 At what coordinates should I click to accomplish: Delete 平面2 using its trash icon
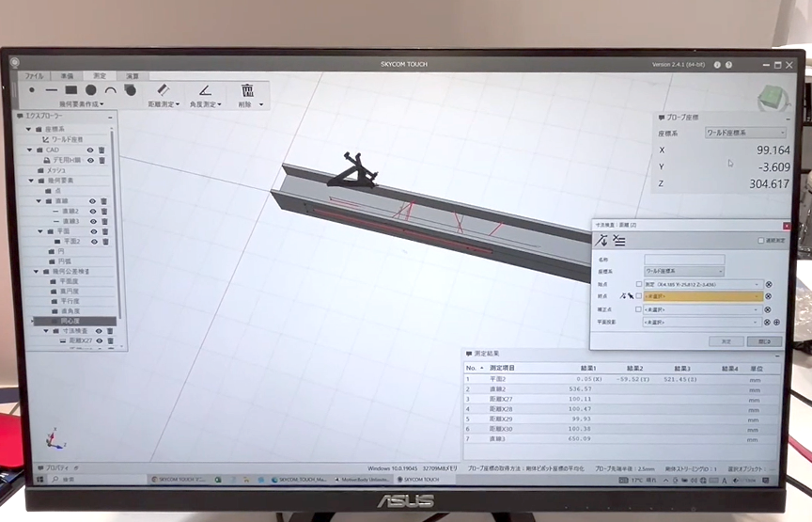105,242
